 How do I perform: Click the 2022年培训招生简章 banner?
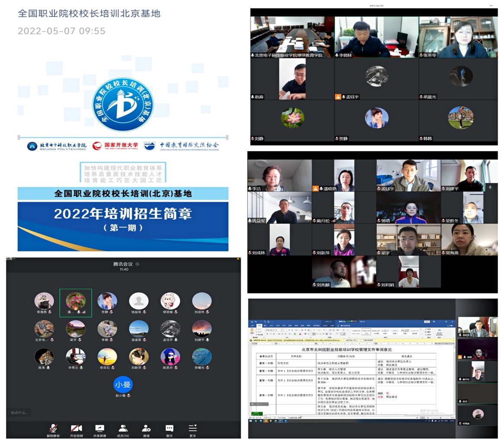pos(123,218)
